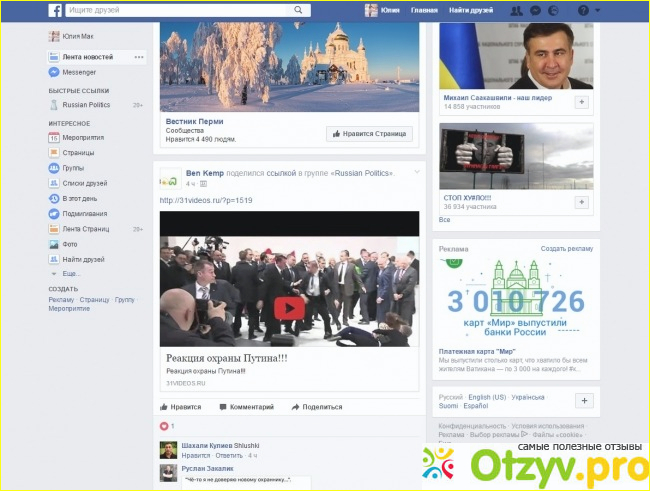Click the Facebook logo in top bar

click(55, 9)
